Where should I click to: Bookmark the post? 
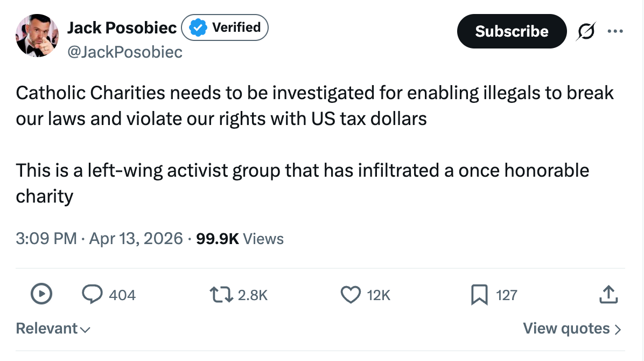tap(480, 294)
